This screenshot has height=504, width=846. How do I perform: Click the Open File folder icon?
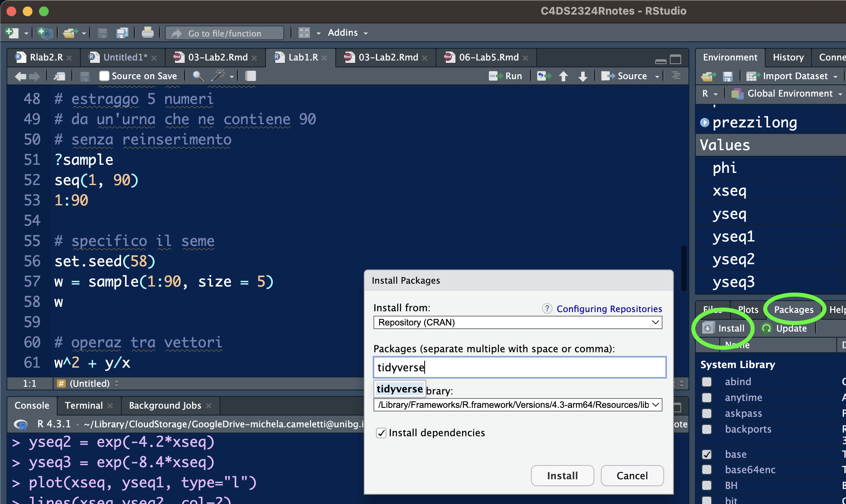[x=70, y=33]
